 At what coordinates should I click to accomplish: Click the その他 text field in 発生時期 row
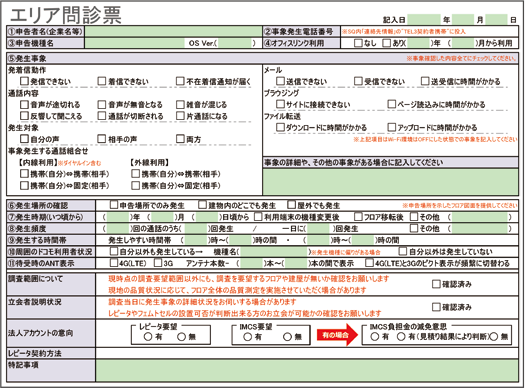(x=479, y=217)
